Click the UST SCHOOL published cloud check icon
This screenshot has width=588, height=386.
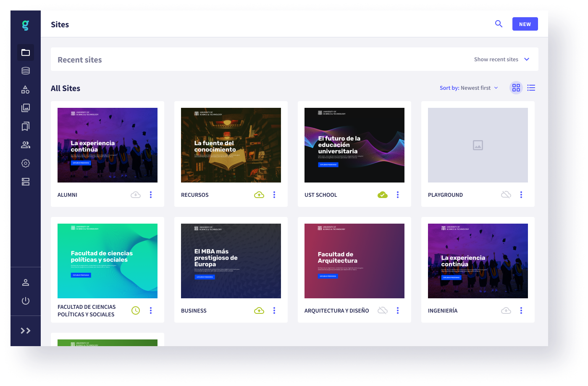coord(383,195)
